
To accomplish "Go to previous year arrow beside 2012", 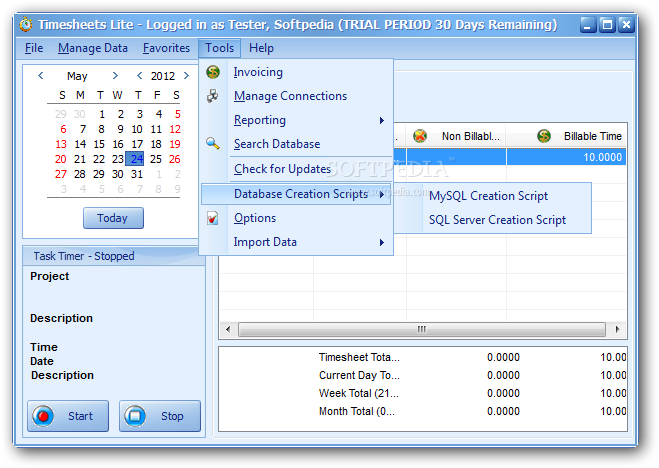I will click(140, 76).
